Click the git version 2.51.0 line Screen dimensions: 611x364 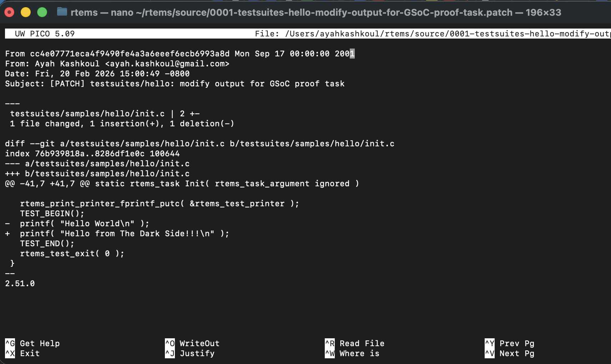coord(20,283)
